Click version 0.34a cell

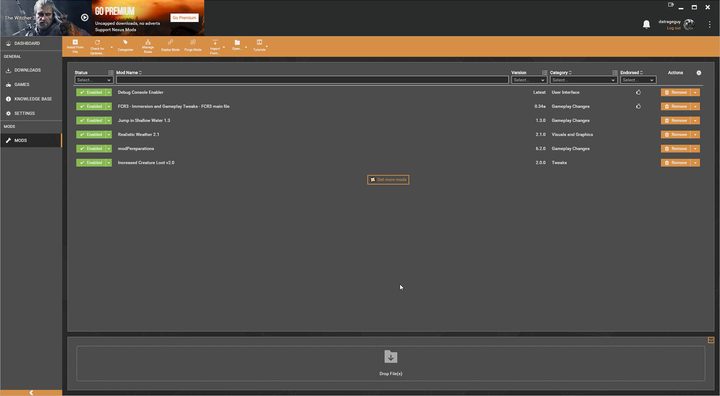coord(540,106)
